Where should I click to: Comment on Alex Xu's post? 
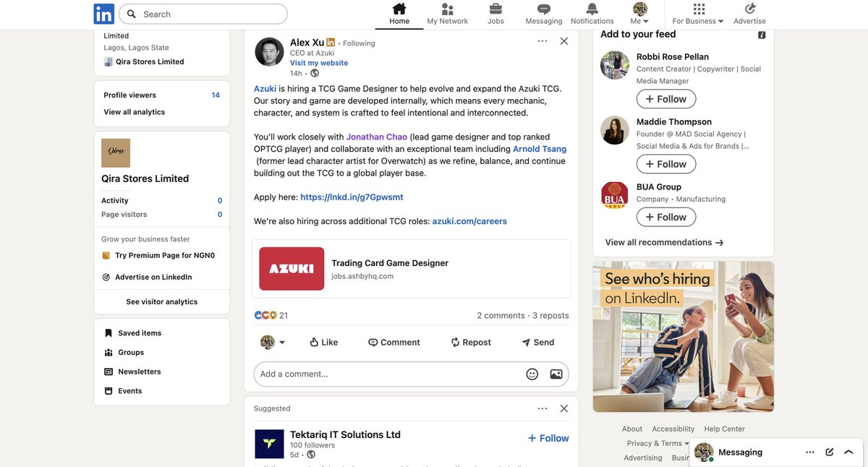(393, 342)
